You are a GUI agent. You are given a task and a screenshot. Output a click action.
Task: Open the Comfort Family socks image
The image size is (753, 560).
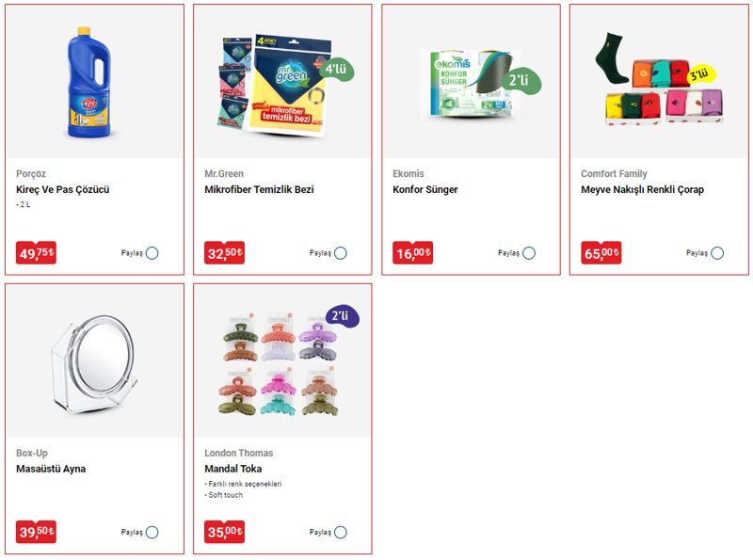[x=659, y=79]
